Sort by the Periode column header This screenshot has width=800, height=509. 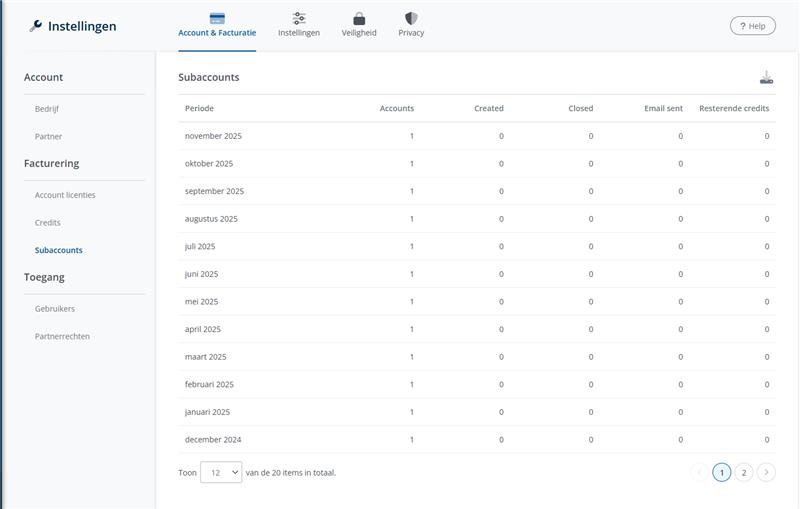click(x=199, y=108)
